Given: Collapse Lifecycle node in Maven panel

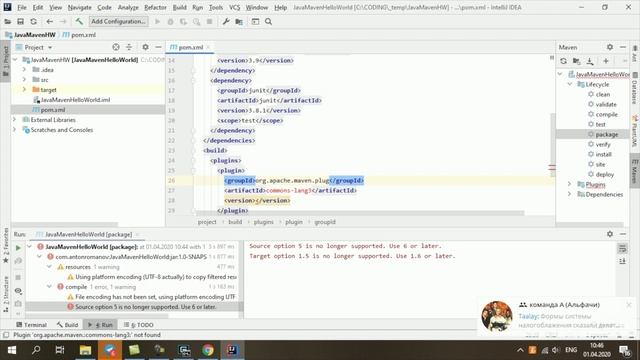Looking at the screenshot, I should click(x=570, y=84).
